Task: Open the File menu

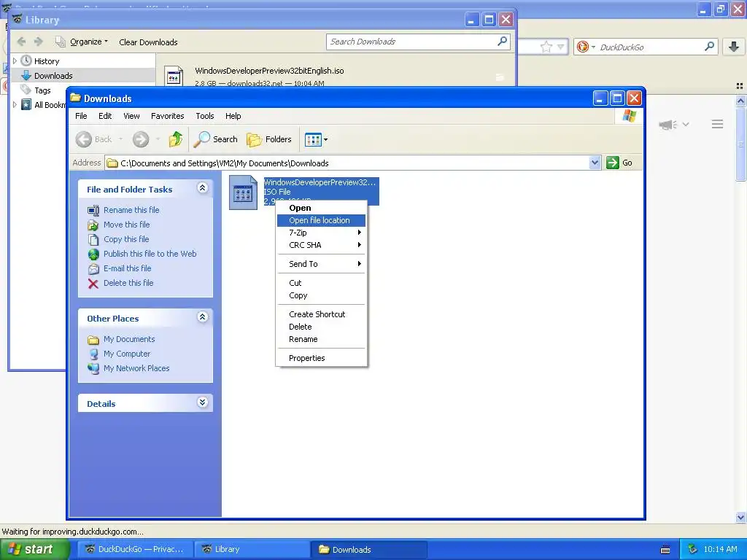Action: (81, 116)
